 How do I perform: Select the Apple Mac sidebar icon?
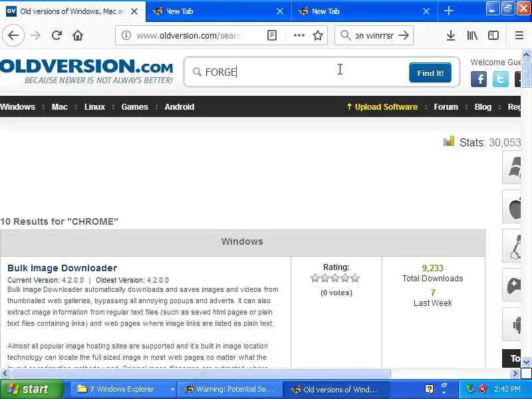pos(511,207)
